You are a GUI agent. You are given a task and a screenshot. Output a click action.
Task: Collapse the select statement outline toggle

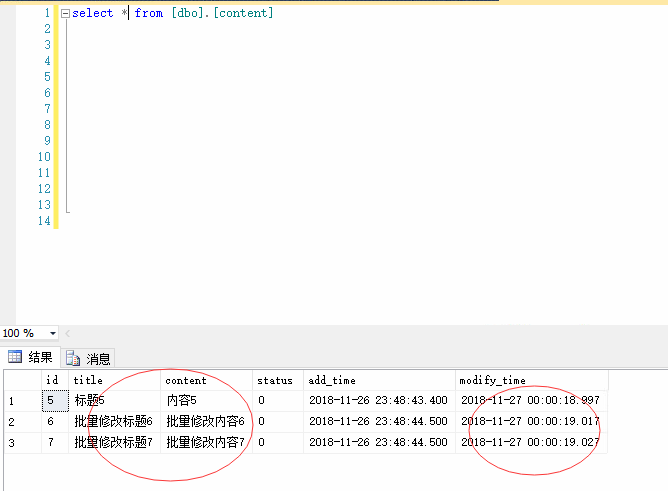click(x=65, y=14)
